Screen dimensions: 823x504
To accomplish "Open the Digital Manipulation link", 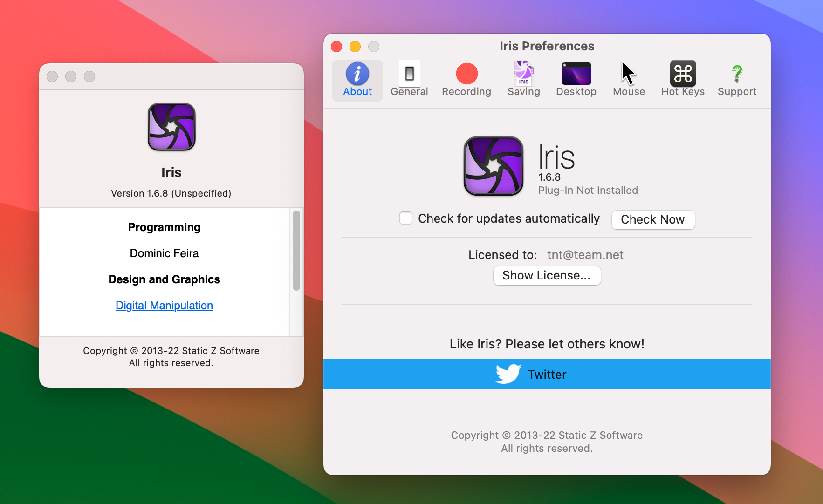I will tap(165, 306).
